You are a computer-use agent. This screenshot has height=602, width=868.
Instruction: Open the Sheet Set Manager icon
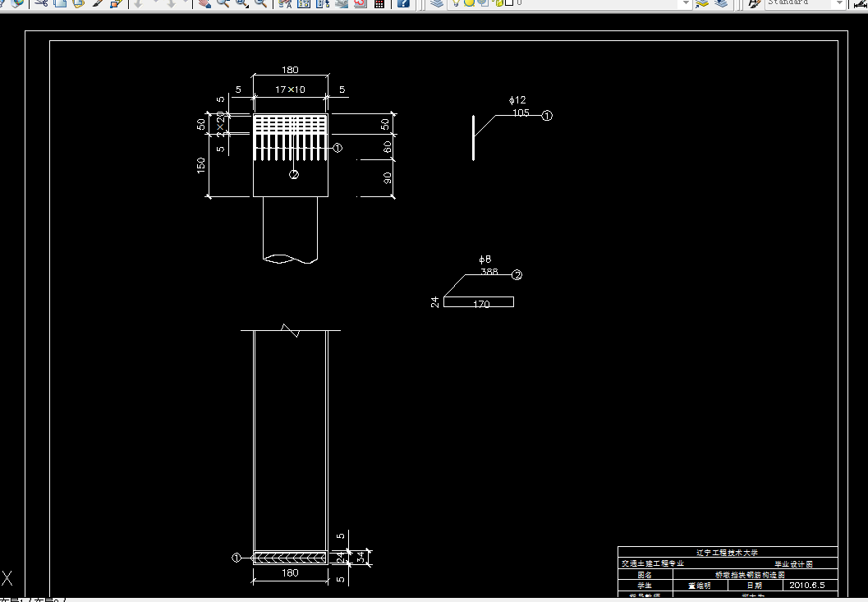pos(342,3)
